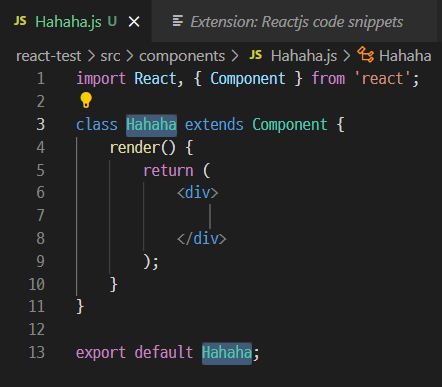
Task: Select src folder in the breadcrumb
Action: coord(110,56)
